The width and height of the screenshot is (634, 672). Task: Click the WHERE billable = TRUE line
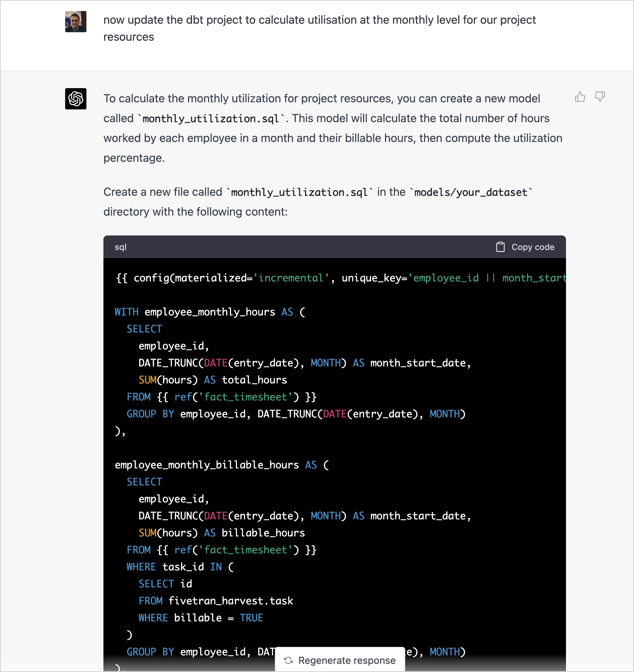200,618
